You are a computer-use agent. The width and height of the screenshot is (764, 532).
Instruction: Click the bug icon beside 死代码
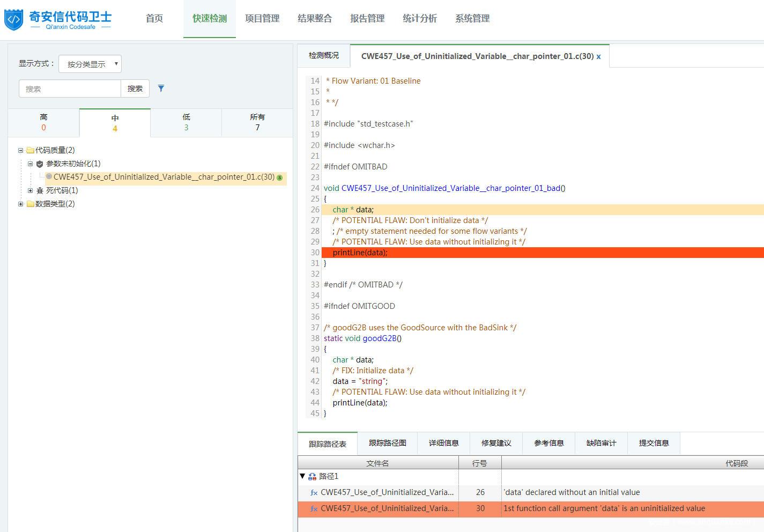(x=40, y=191)
